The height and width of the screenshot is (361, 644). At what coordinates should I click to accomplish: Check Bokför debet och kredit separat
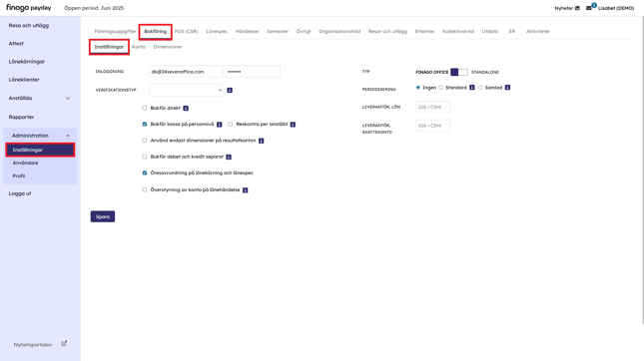click(145, 157)
